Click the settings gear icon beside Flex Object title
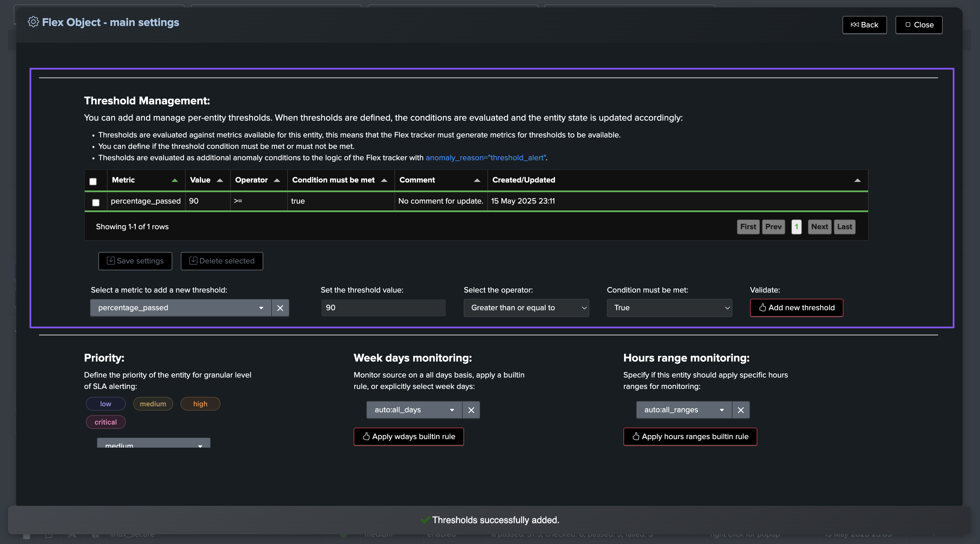 coord(33,22)
